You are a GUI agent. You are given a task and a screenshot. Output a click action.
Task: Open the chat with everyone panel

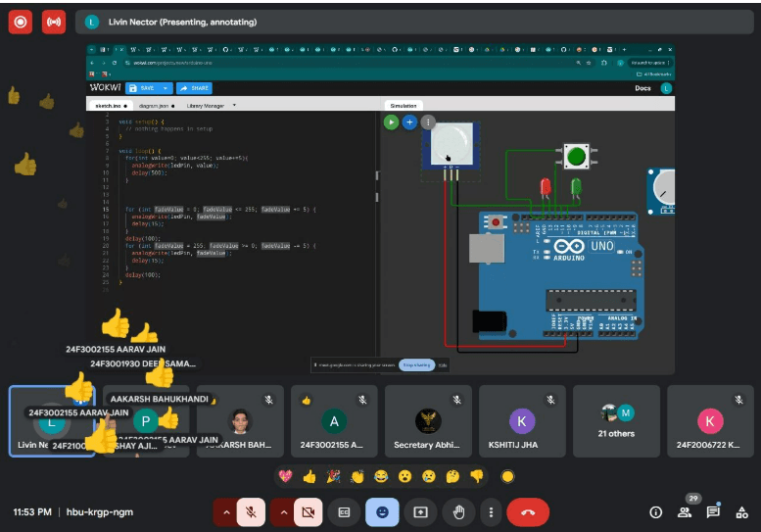point(713,512)
